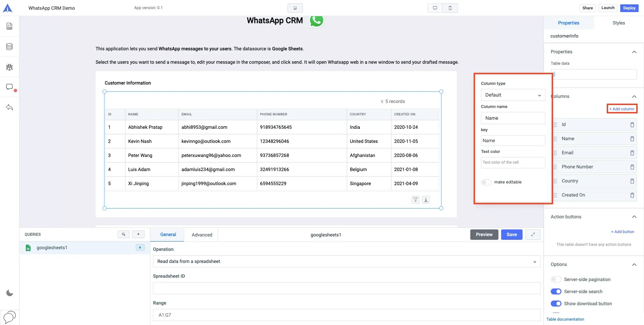Click the Add column button
This screenshot has height=325, width=644.
coord(622,108)
